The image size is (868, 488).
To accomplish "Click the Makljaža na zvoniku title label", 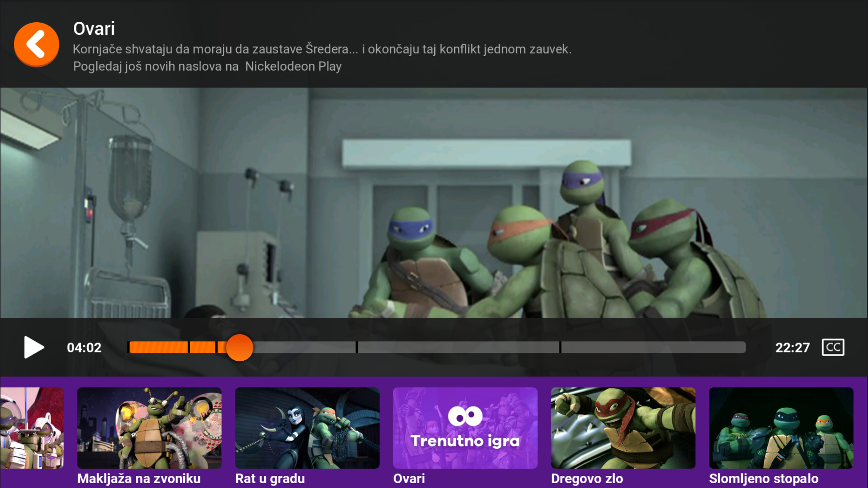I will point(139,478).
